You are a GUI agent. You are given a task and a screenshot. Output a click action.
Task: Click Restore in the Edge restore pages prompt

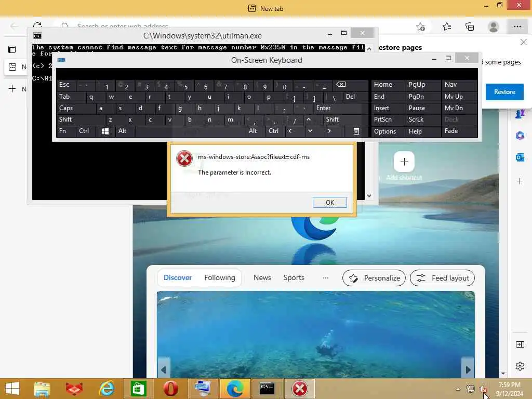504,92
